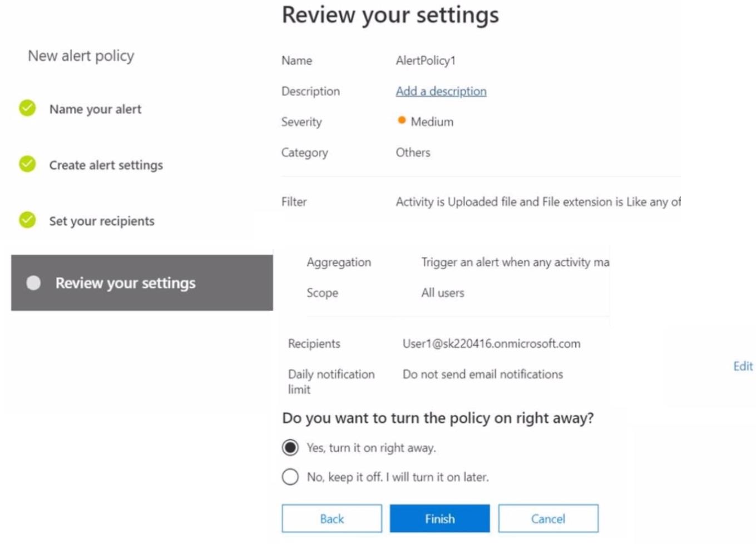Screen dimensions: 756x544
Task: Click the recipient email User1@sk220416.onmicrosoft.com
Action: click(x=491, y=344)
